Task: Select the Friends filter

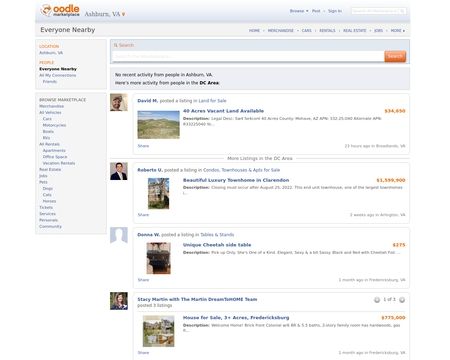Action: 50,82
